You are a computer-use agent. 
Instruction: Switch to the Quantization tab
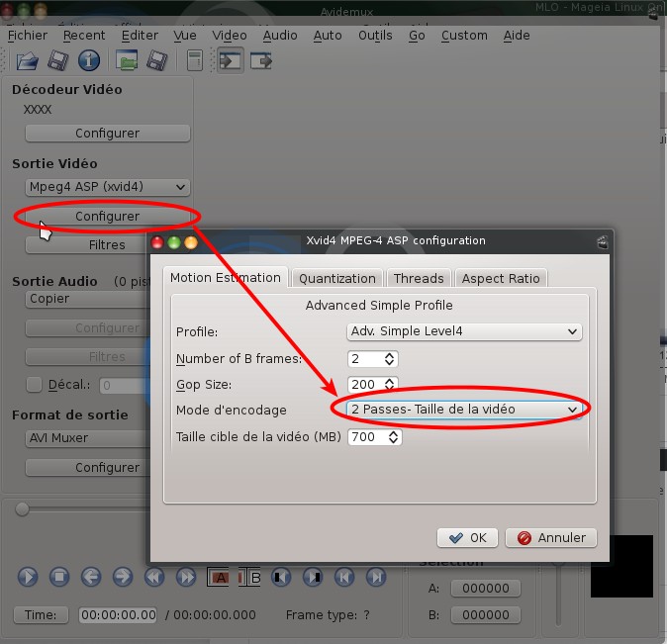(x=337, y=278)
